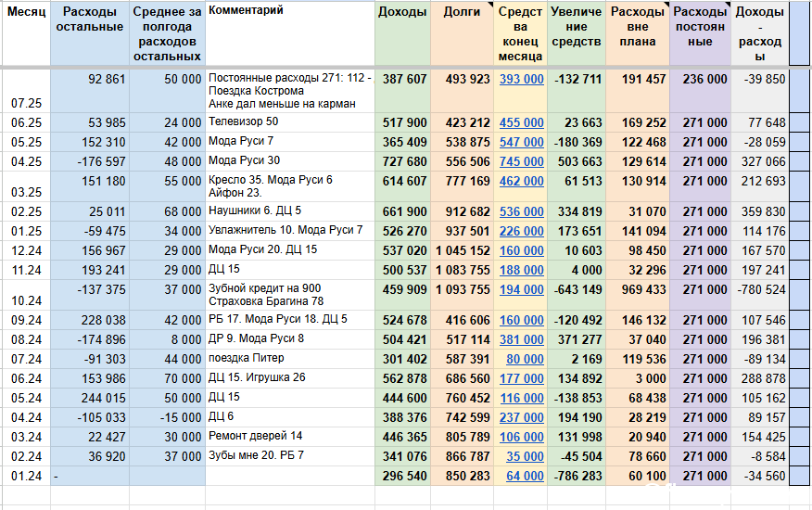Follow the 35 000 link

[525, 456]
